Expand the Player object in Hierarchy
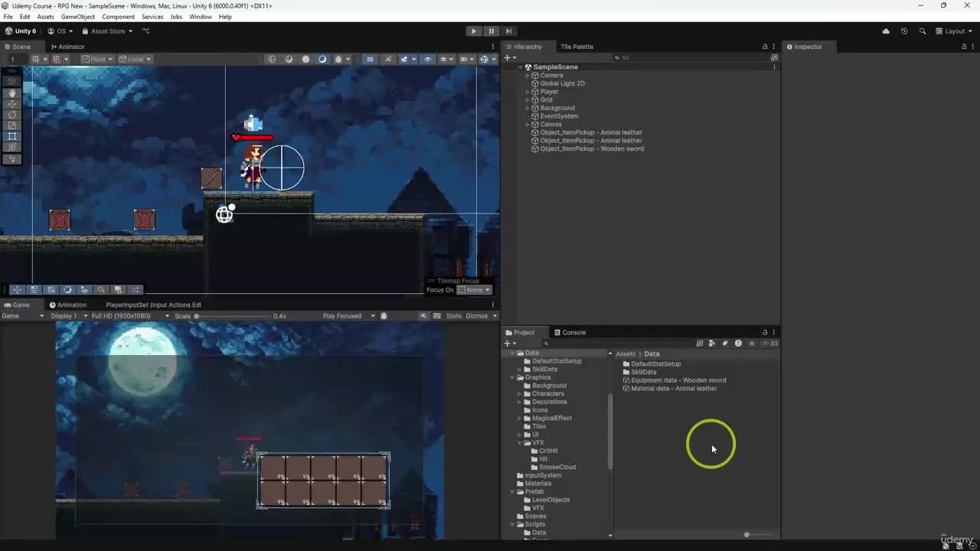980x551 pixels. (x=528, y=92)
